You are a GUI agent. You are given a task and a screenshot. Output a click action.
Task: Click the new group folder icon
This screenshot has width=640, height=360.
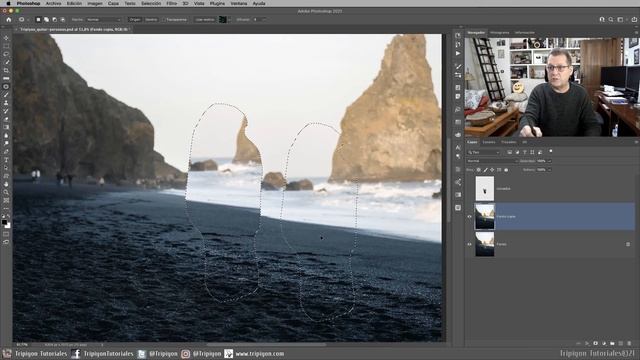612,344
